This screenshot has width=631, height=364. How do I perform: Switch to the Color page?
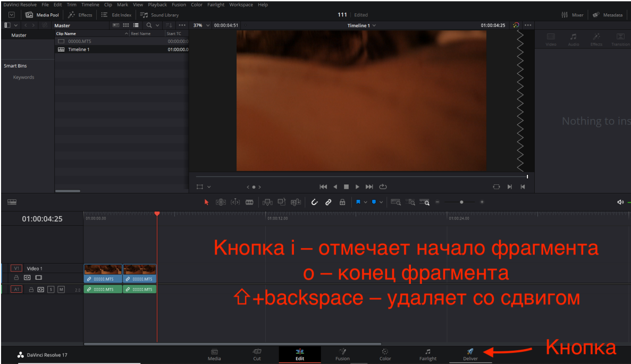click(385, 354)
